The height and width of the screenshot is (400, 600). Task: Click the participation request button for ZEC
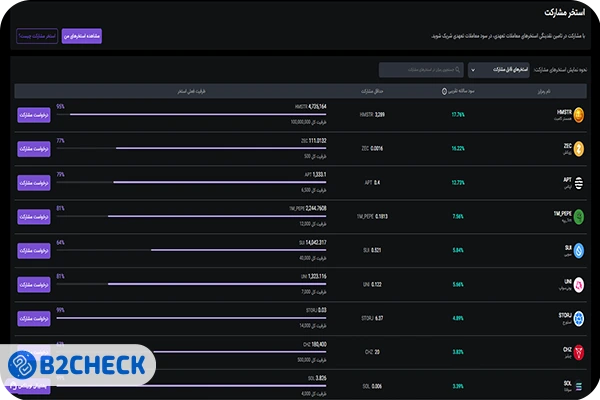34,148
